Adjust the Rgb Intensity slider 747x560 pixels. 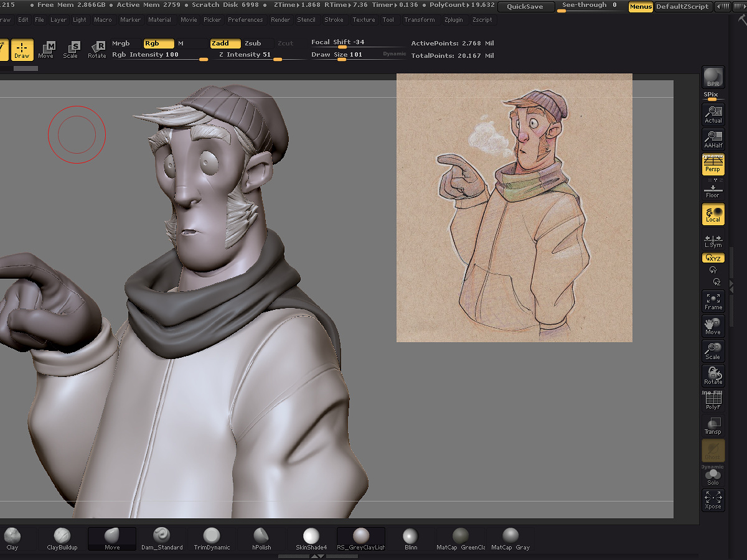point(160,55)
